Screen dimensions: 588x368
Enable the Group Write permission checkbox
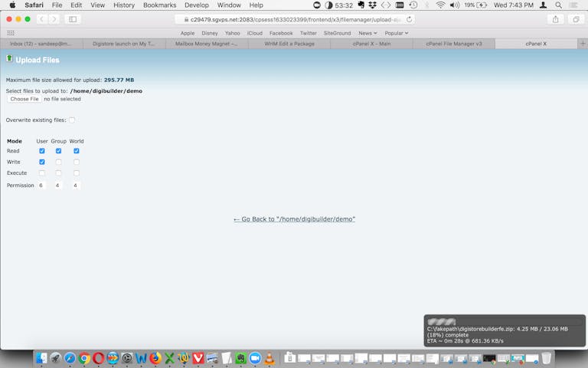58,162
